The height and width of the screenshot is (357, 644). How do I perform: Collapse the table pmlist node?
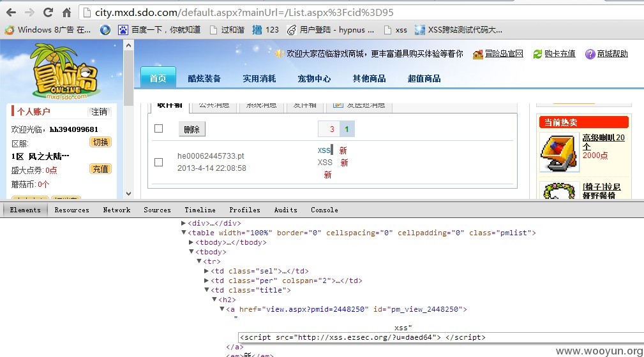(184, 232)
